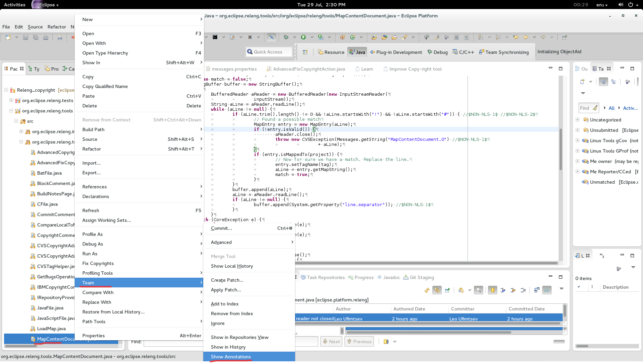Switch to the Git Staging tab

tap(419, 277)
